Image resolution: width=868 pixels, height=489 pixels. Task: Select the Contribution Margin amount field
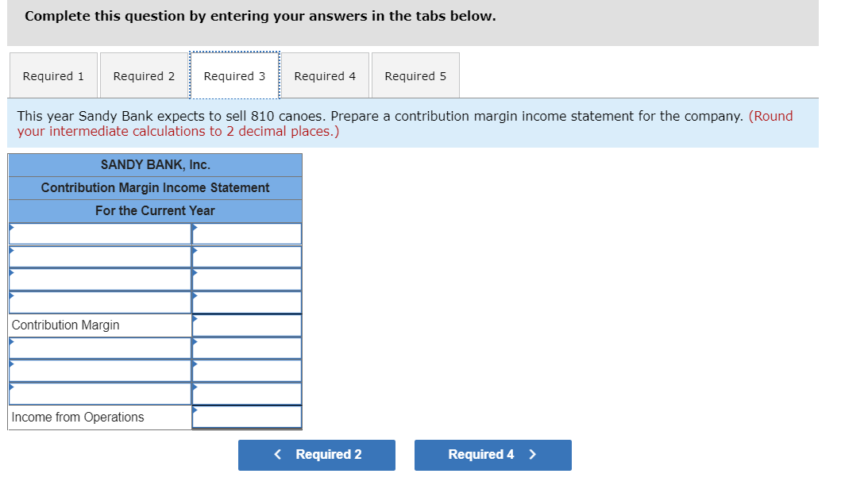(246, 325)
